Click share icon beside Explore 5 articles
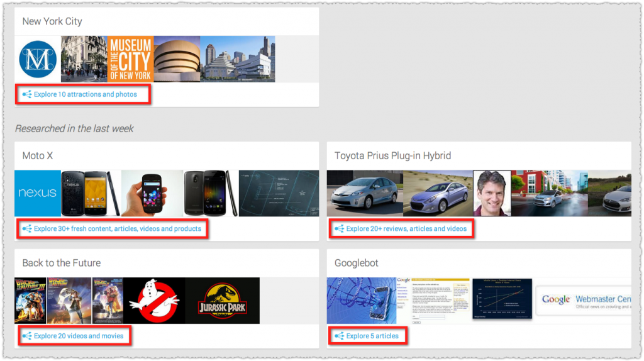The height and width of the screenshot is (361, 644). [x=339, y=336]
